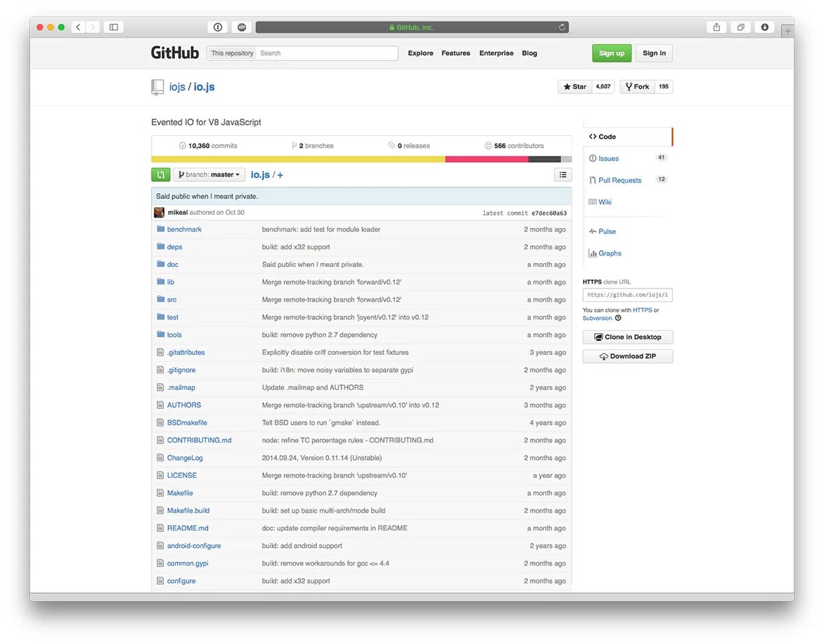Viewport: 824px width, 644px height.
Task: Click the Code brackets icon in sidebar
Action: pyautogui.click(x=593, y=137)
